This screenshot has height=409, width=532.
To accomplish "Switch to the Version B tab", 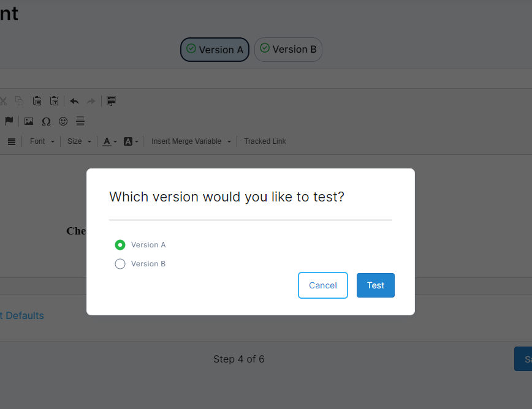I will 288,50.
